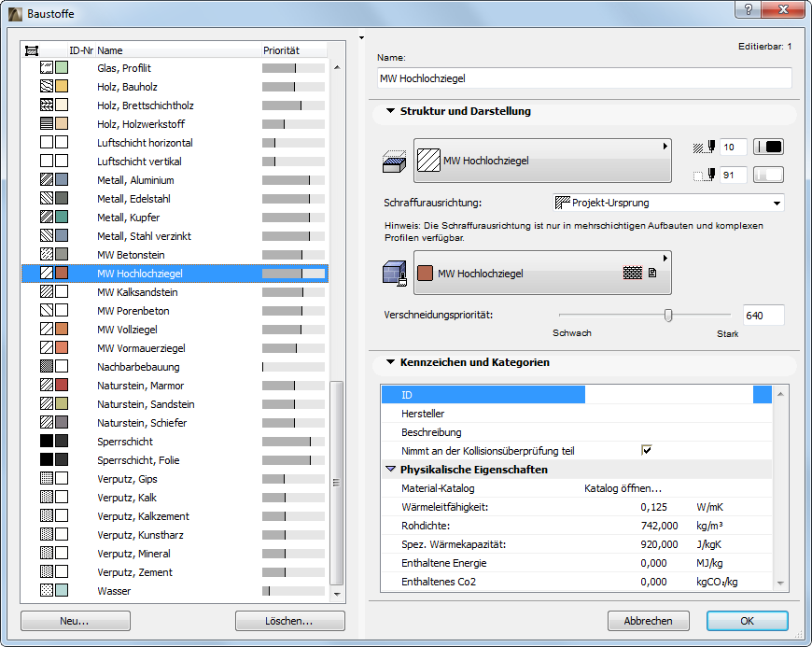Image resolution: width=812 pixels, height=647 pixels.
Task: Collapse the Kennzeichen und Kategorien section
Action: [x=390, y=362]
